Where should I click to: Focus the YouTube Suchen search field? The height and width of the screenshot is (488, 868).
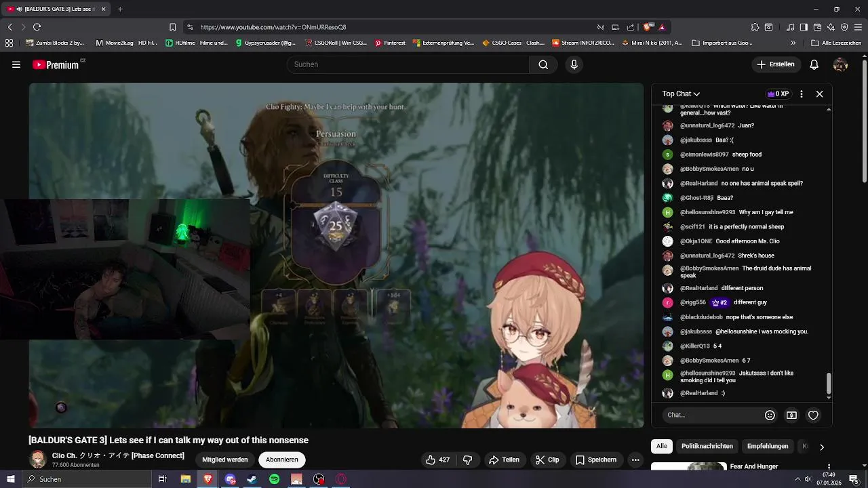[x=408, y=64]
